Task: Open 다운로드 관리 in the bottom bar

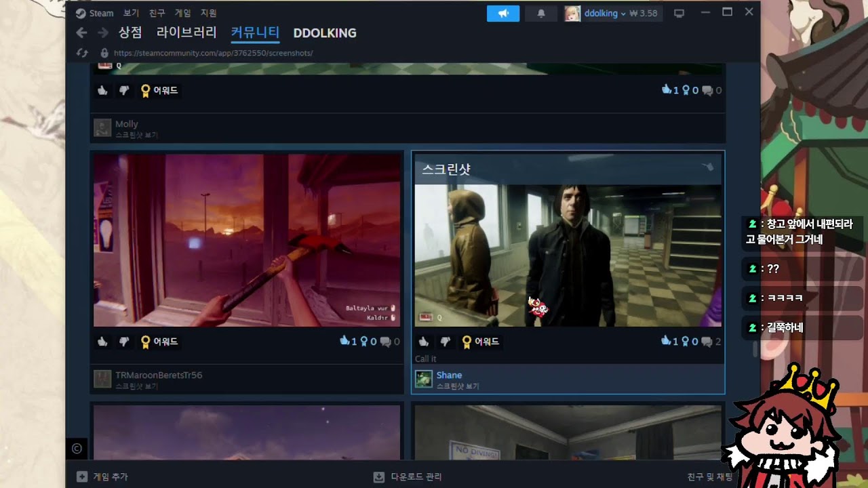Action: click(408, 476)
